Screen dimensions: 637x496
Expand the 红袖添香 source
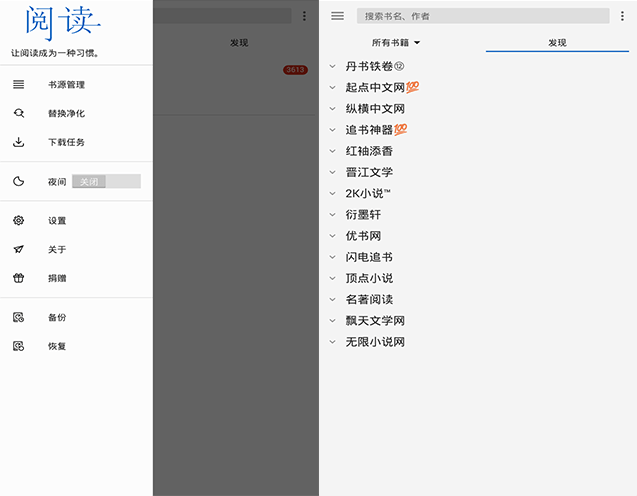pos(333,151)
